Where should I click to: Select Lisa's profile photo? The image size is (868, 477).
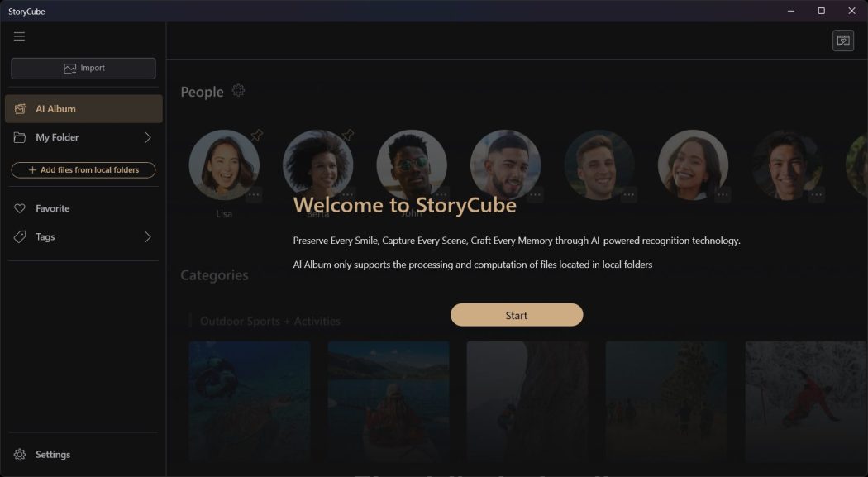[223, 165]
